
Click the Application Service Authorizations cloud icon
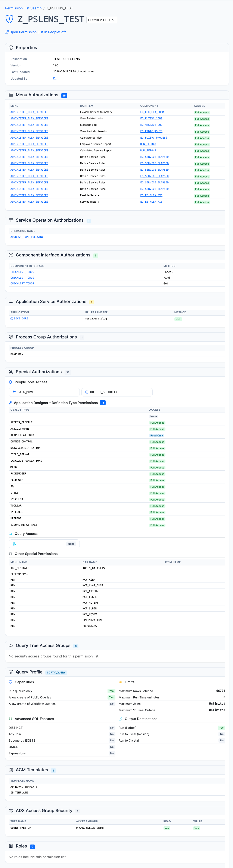(x=11, y=302)
